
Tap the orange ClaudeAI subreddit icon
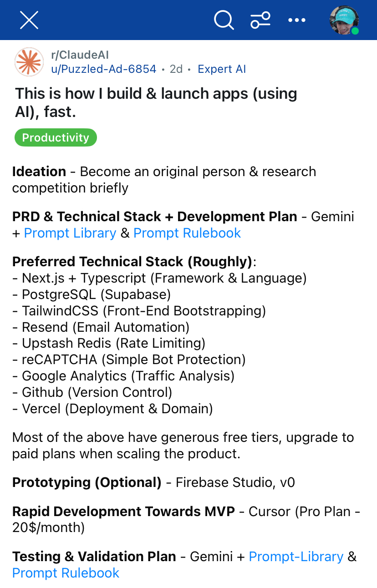click(x=29, y=62)
